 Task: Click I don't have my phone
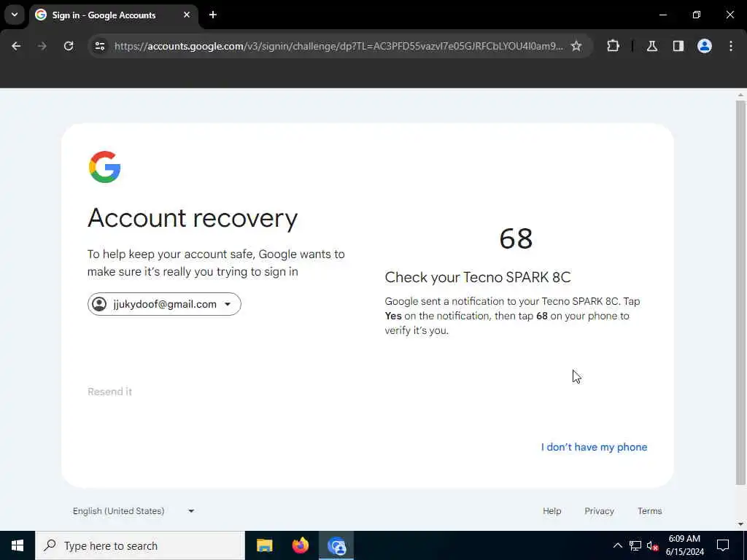click(594, 447)
